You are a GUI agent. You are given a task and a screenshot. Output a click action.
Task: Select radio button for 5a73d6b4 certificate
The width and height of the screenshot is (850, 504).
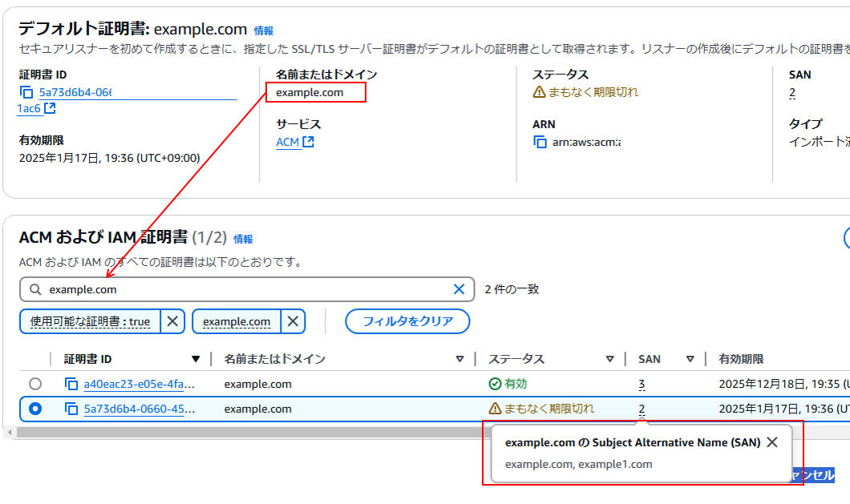point(35,409)
